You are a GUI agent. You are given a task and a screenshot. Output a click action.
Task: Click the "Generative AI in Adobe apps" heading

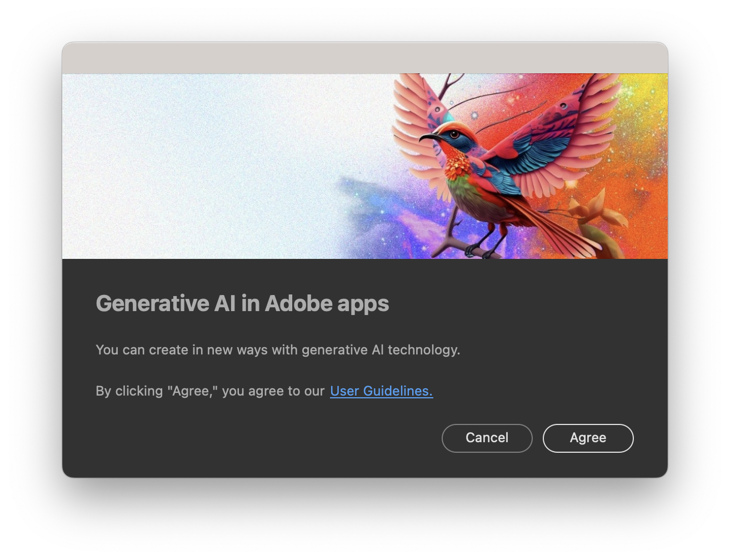pos(242,303)
